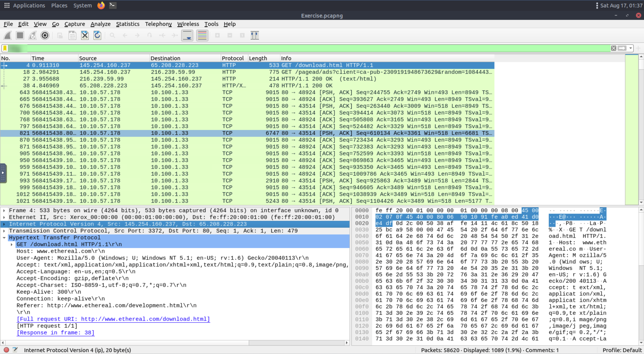644x354 pixels.
Task: Apply display filter arrow icon
Action: coord(622,48)
